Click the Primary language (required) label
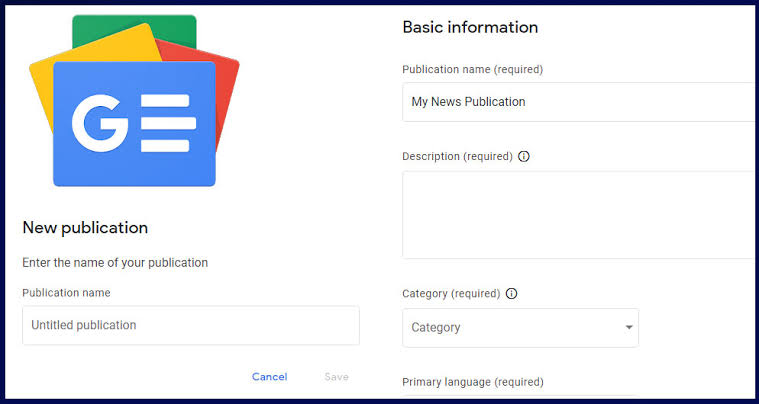The image size is (759, 404). (x=473, y=382)
